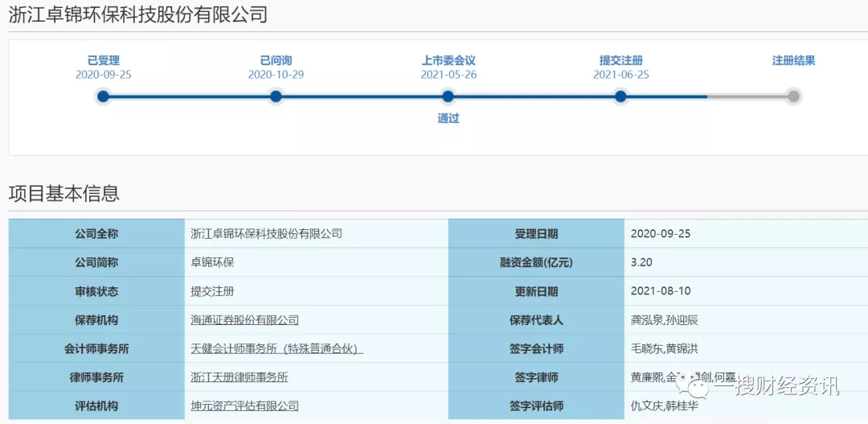This screenshot has width=868, height=424.
Task: Click the 签字会计师 header cell
Action: click(x=536, y=349)
